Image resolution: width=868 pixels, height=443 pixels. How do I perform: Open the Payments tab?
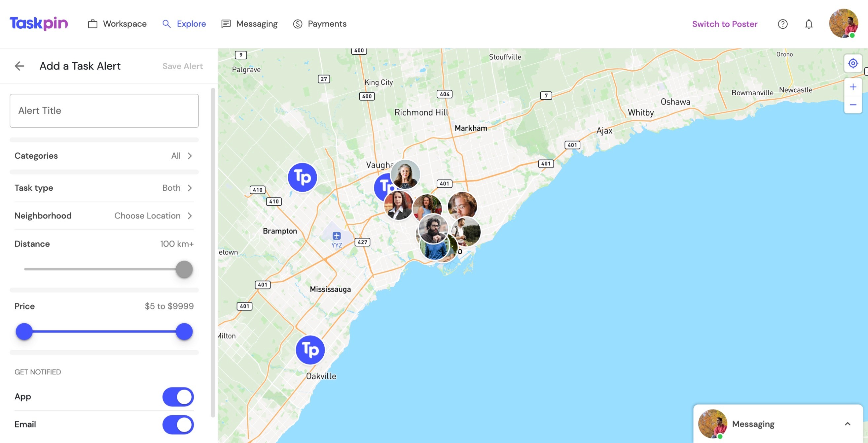pos(319,24)
